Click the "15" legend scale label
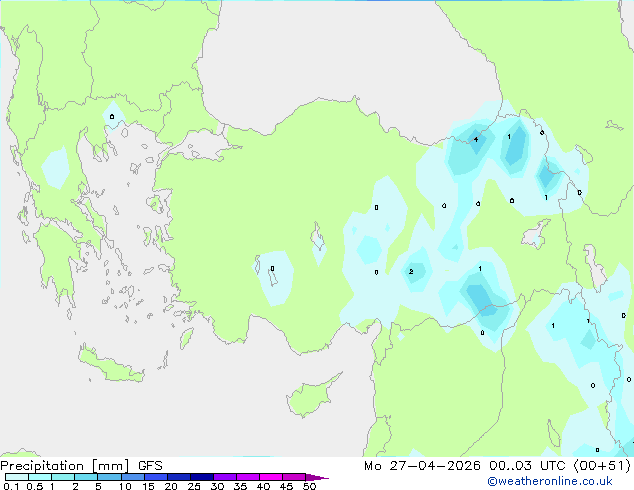 point(148,486)
